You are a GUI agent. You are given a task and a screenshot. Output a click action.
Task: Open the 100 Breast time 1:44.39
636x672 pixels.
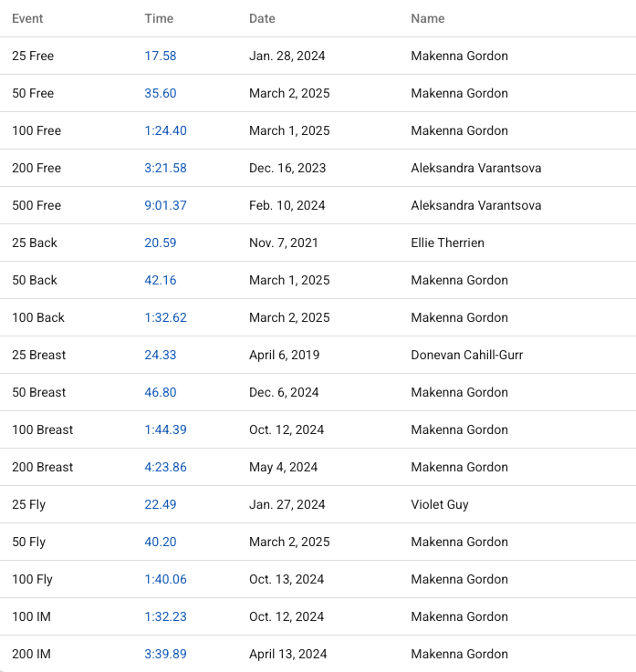[x=165, y=429]
